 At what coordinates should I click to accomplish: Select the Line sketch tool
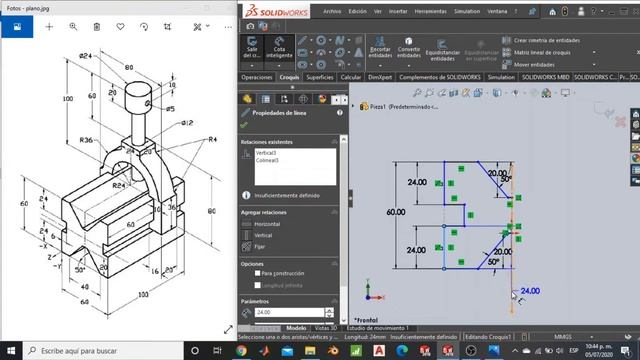(302, 40)
